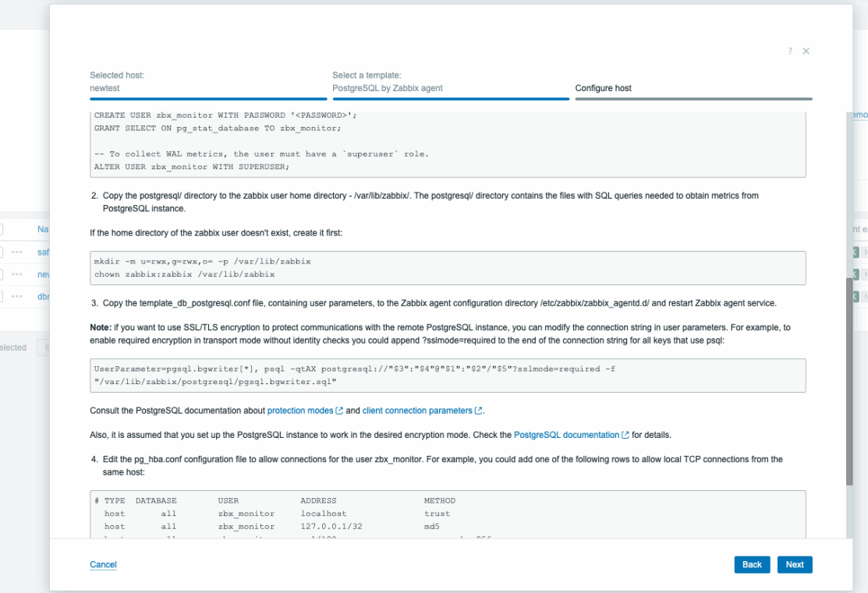Select the Select a template step
This screenshot has width=868, height=593.
[451, 85]
